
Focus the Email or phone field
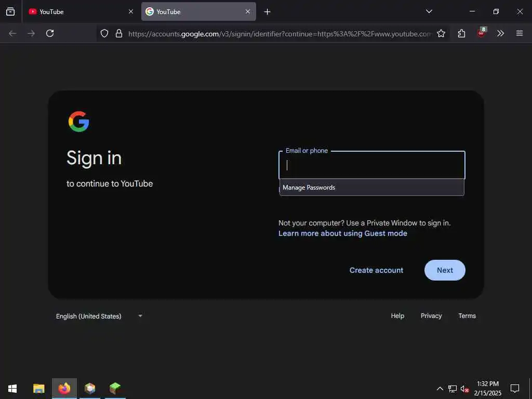(x=372, y=165)
